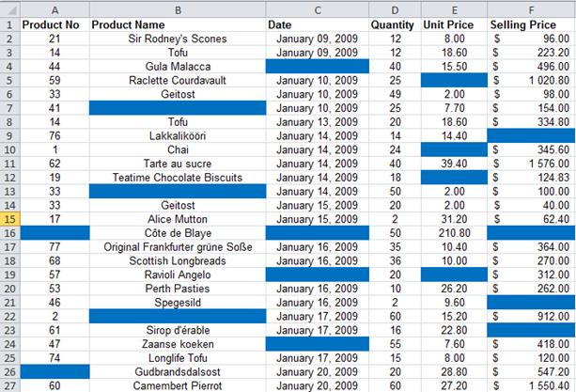
Task: Select the "Côte de Blaye" cell
Action: click(178, 232)
